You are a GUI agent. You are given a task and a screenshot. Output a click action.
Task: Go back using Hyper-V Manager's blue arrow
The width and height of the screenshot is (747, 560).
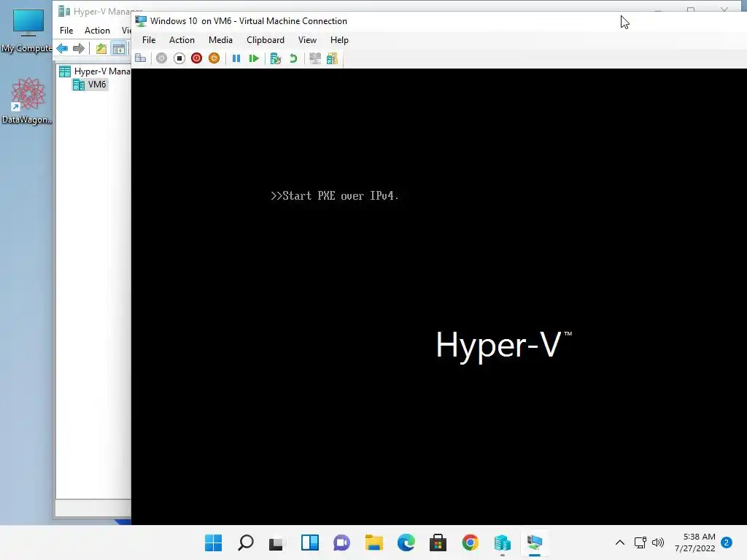coord(62,48)
